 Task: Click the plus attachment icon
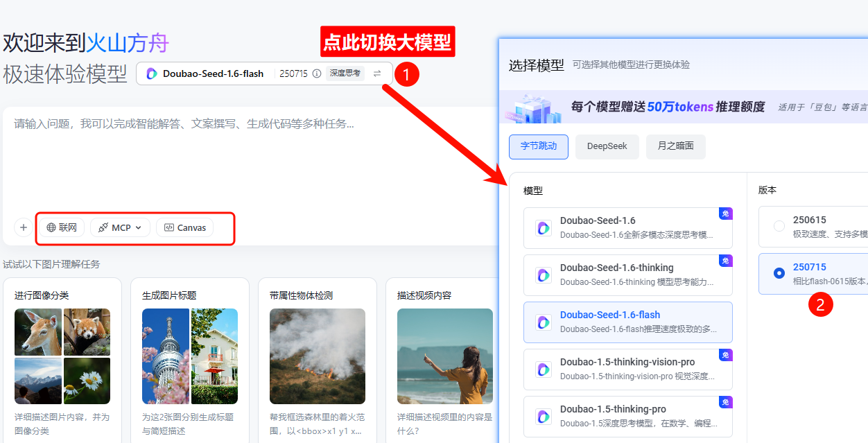click(x=24, y=227)
